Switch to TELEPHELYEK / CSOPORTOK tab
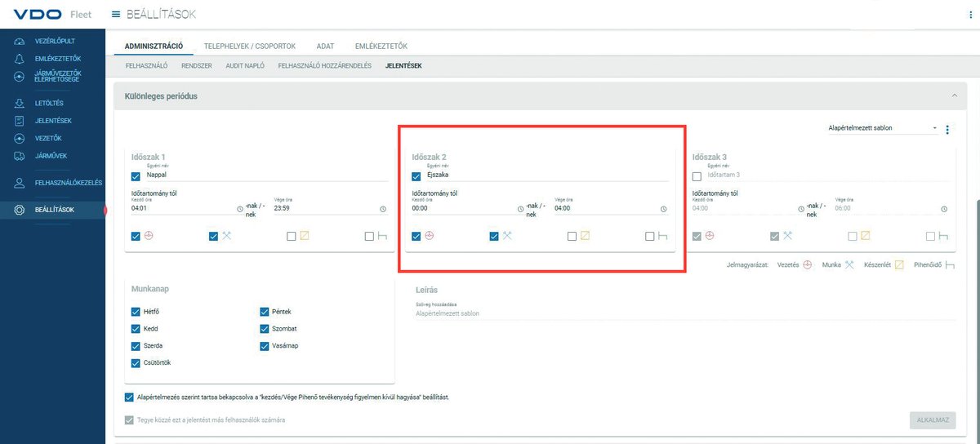The image size is (980, 444). [x=250, y=46]
